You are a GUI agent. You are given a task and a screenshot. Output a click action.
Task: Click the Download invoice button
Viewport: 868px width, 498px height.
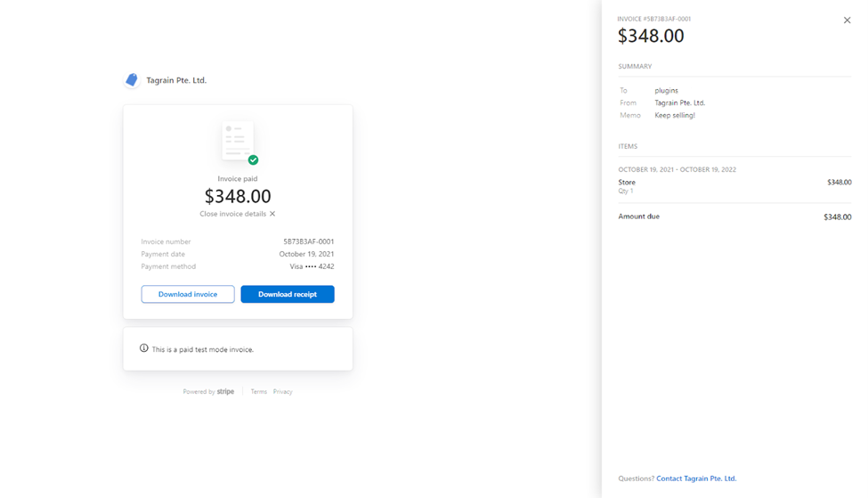(x=188, y=294)
